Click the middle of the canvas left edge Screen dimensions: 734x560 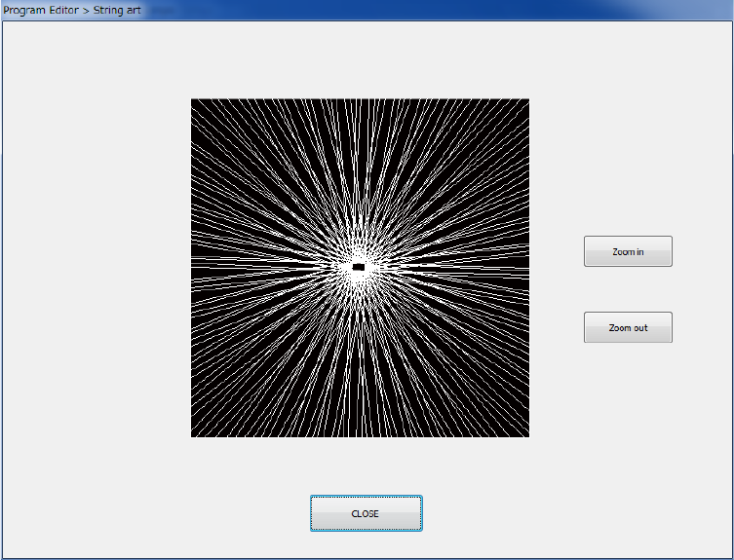pyautogui.click(x=193, y=268)
